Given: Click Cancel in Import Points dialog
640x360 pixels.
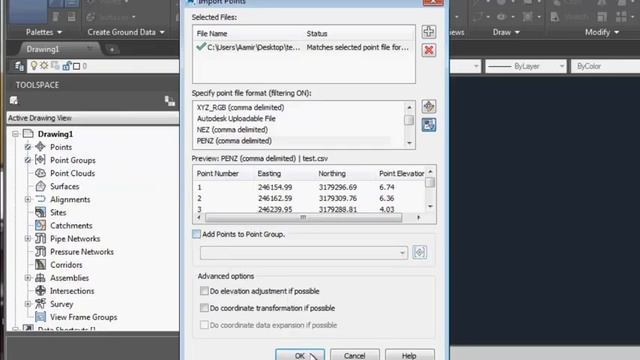Looking at the screenshot, I should click(x=355, y=355).
